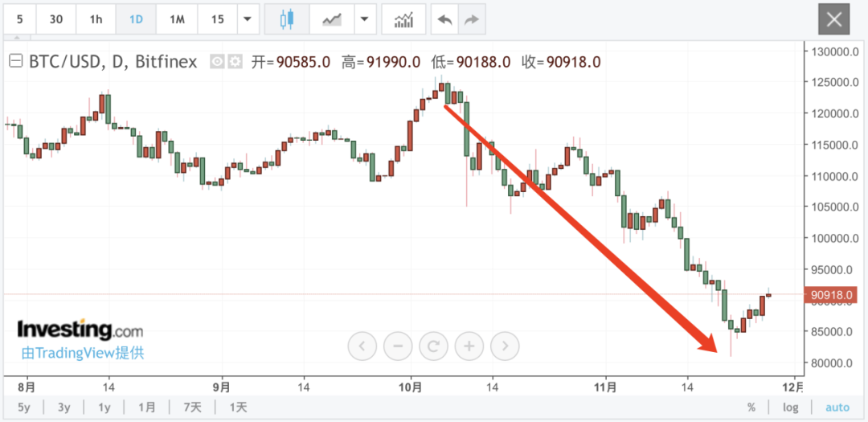The height and width of the screenshot is (422, 868).
Task: Zoom out the chart with the minus button
Action: pyautogui.click(x=398, y=346)
